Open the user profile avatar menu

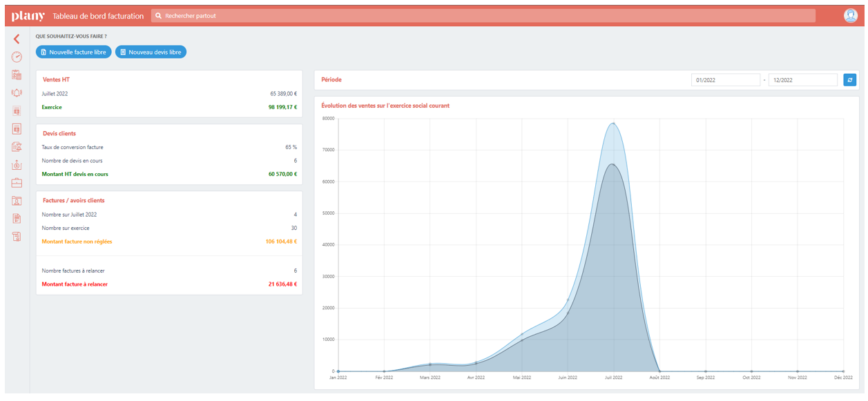(x=850, y=16)
